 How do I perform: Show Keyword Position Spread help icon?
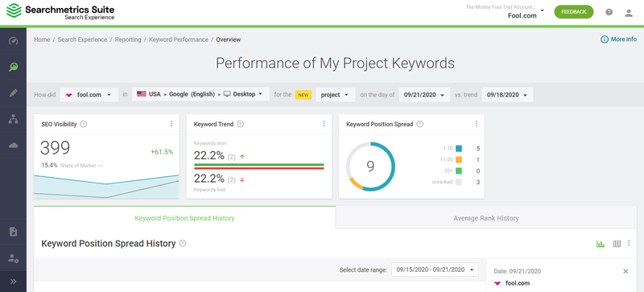419,124
